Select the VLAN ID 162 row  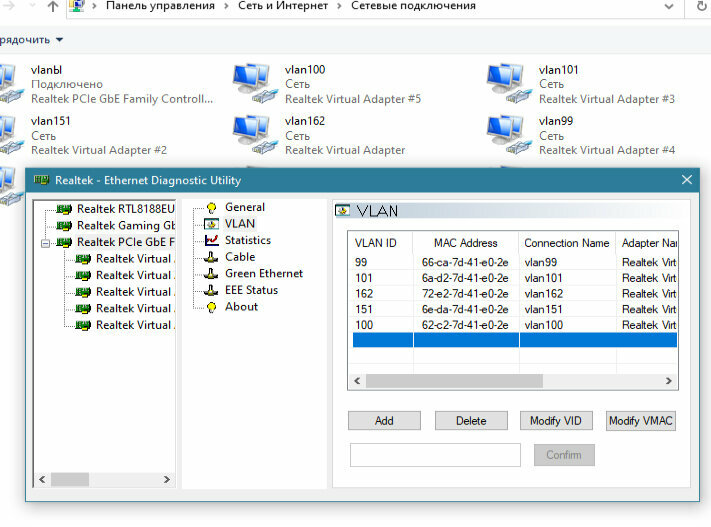click(x=515, y=293)
